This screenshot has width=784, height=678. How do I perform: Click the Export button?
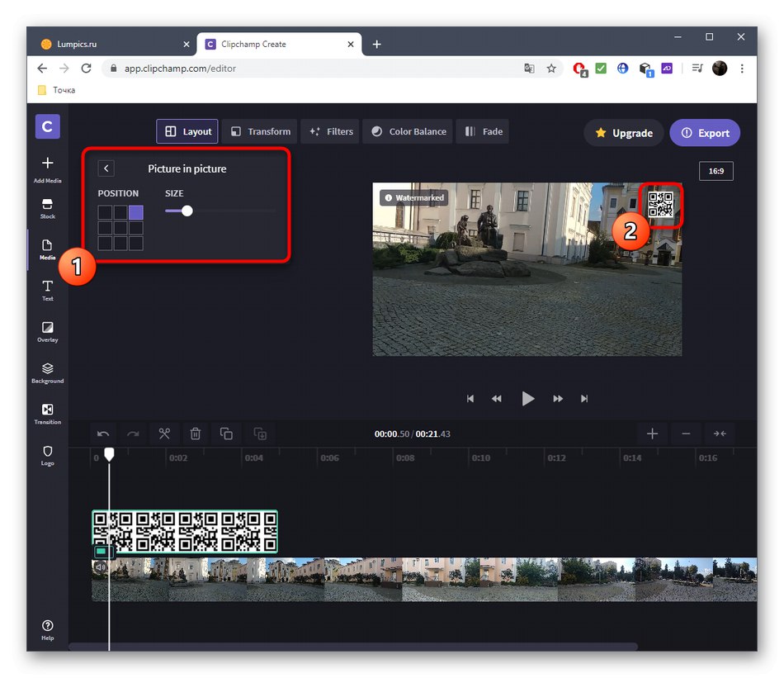(705, 133)
